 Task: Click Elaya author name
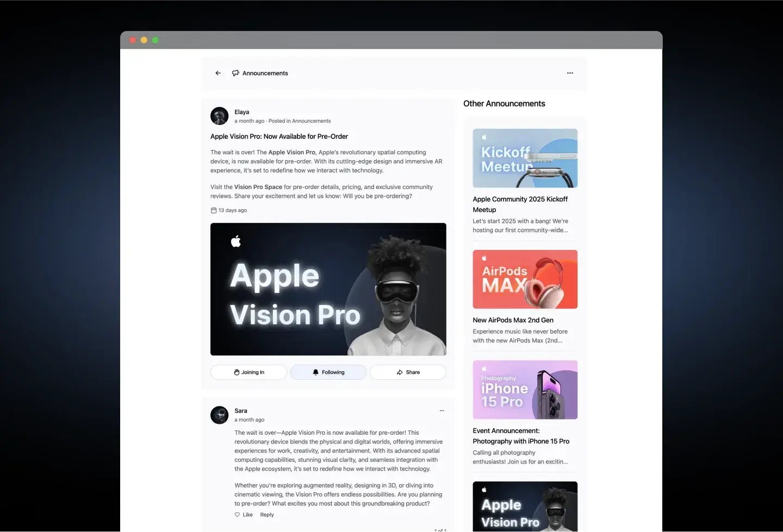242,112
